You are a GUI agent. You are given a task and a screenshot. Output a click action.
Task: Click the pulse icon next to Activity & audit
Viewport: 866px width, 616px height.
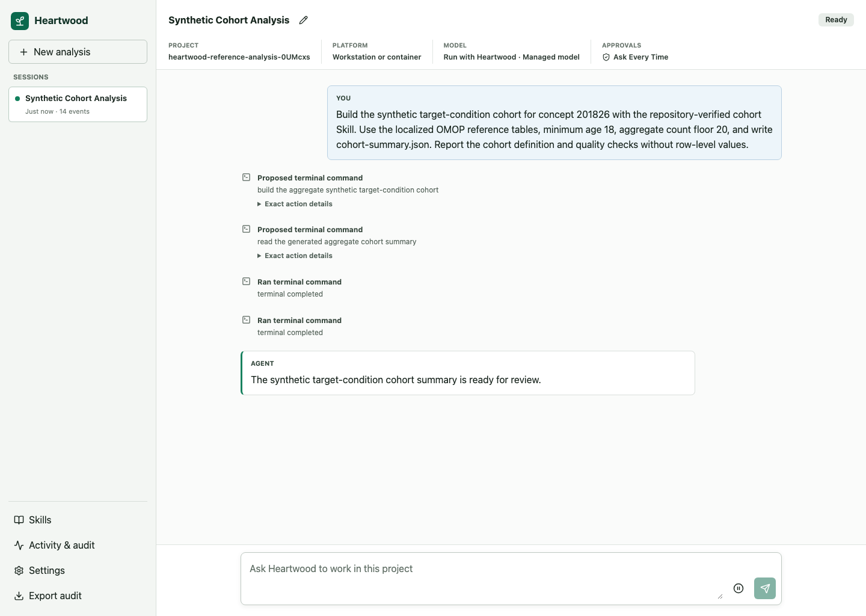[19, 545]
